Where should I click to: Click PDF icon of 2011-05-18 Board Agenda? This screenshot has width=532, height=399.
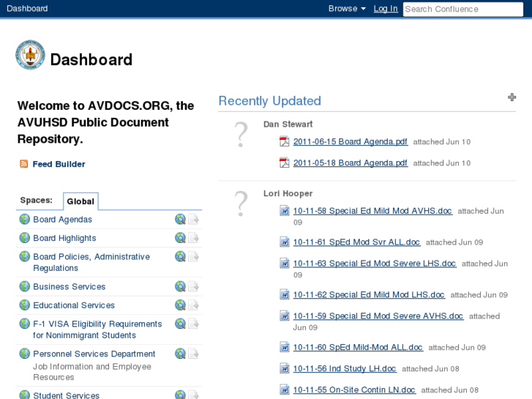[285, 163]
